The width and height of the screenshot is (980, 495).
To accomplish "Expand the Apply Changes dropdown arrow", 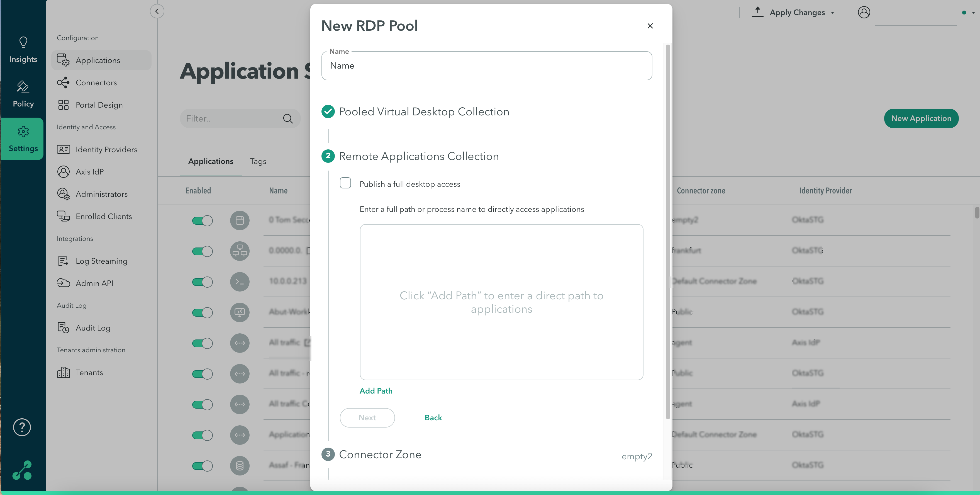I will click(x=832, y=13).
